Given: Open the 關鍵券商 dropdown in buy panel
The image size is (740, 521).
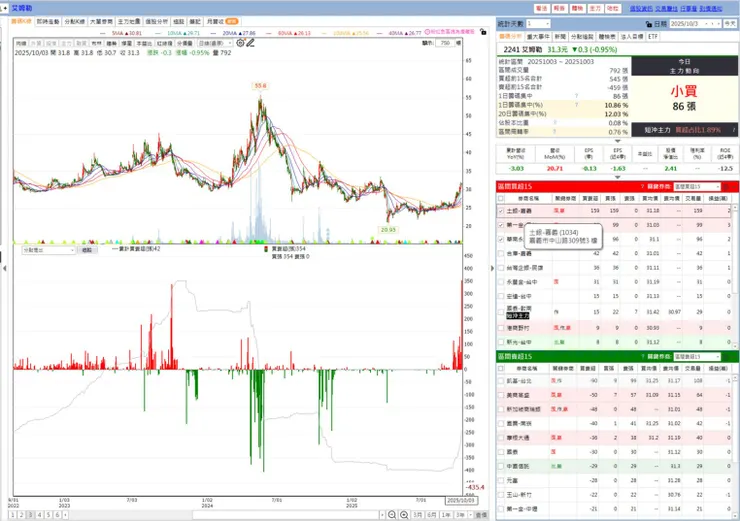Looking at the screenshot, I should (x=697, y=186).
